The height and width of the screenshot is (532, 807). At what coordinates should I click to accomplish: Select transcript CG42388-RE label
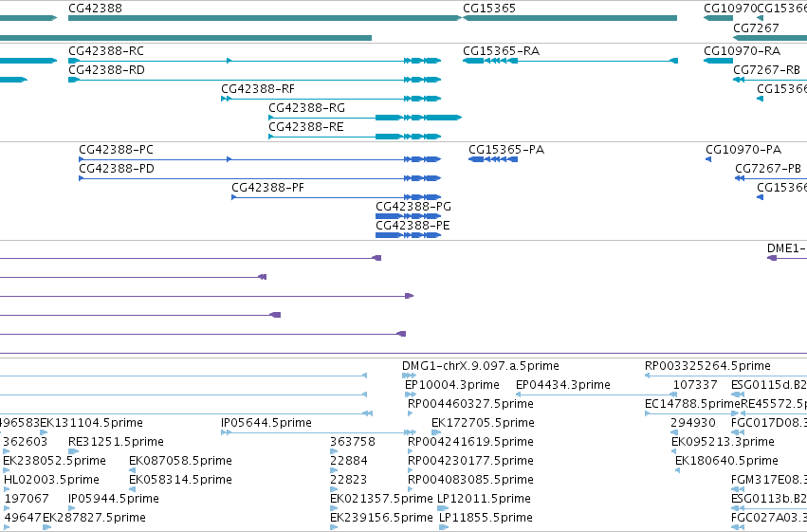pos(305,127)
